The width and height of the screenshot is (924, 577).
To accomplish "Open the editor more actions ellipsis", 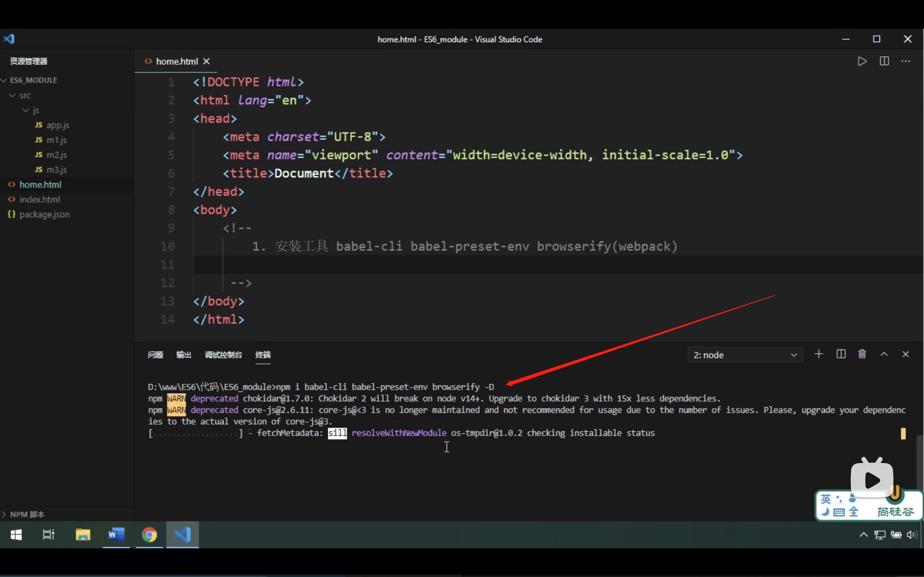I will [906, 61].
